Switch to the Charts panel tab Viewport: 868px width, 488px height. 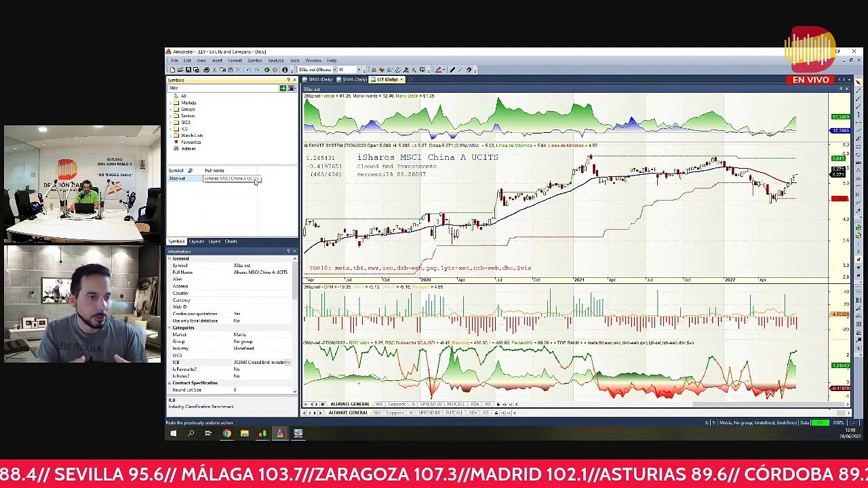coord(231,241)
